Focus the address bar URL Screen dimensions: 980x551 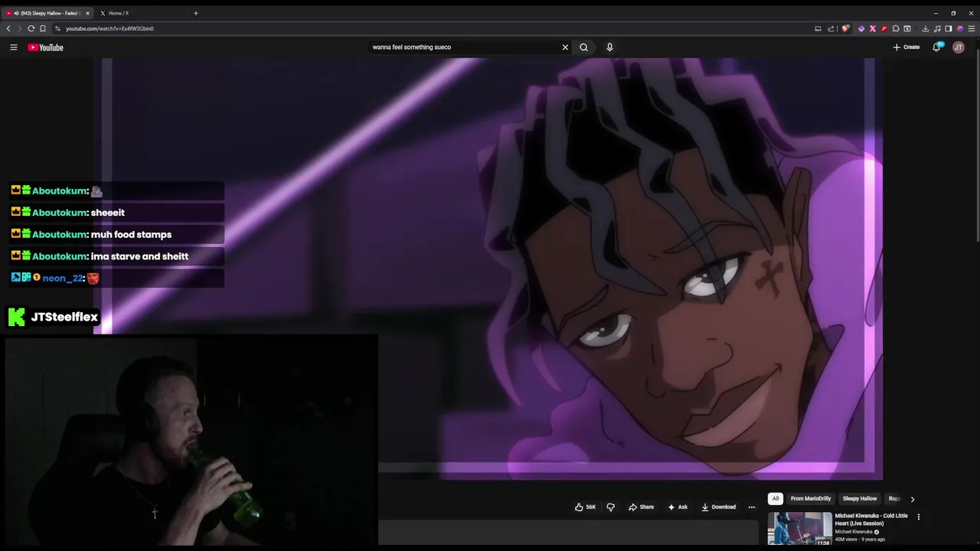coord(109,28)
